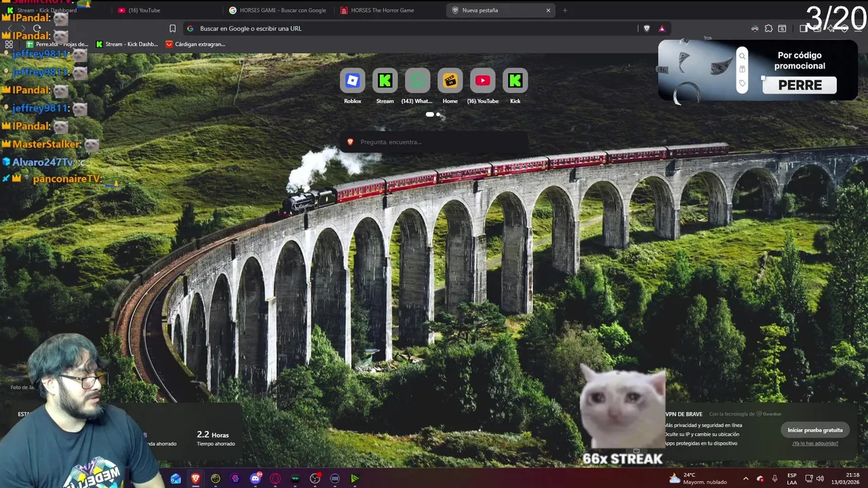Click the 2.2 Horas tiempo ahorrado stat
Viewport: 868px width, 488px height.
click(216, 439)
